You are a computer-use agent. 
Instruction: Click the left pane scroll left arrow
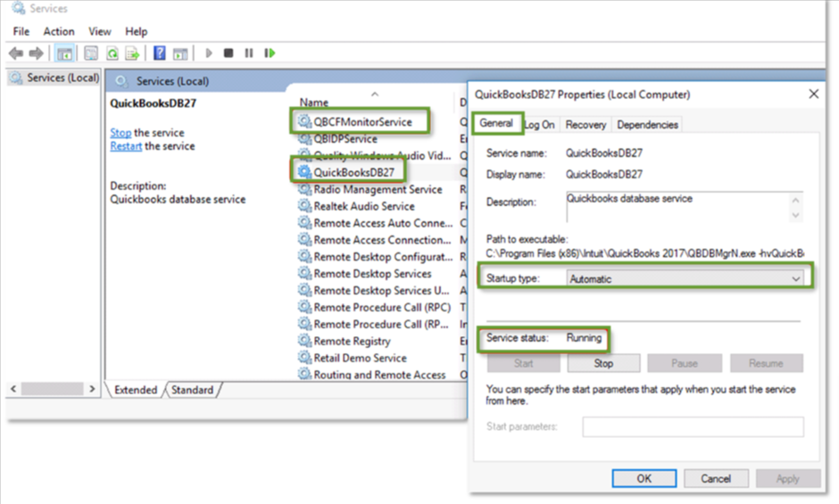[x=13, y=389]
